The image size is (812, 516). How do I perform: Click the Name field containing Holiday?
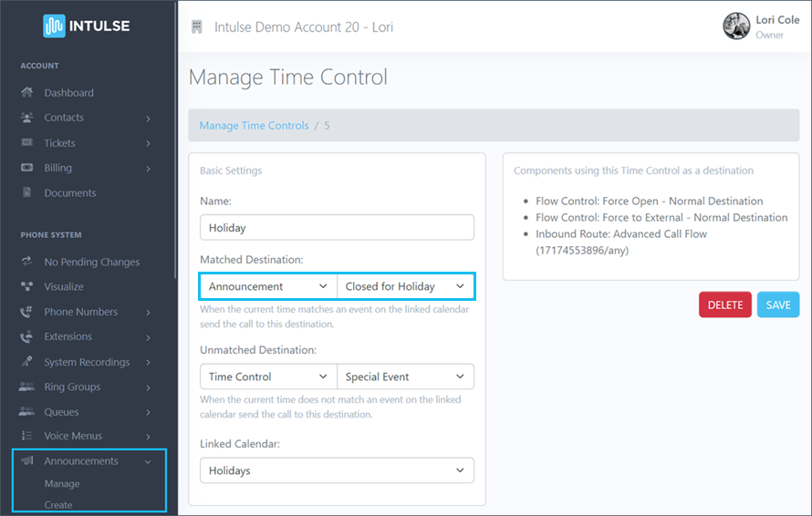coord(337,227)
